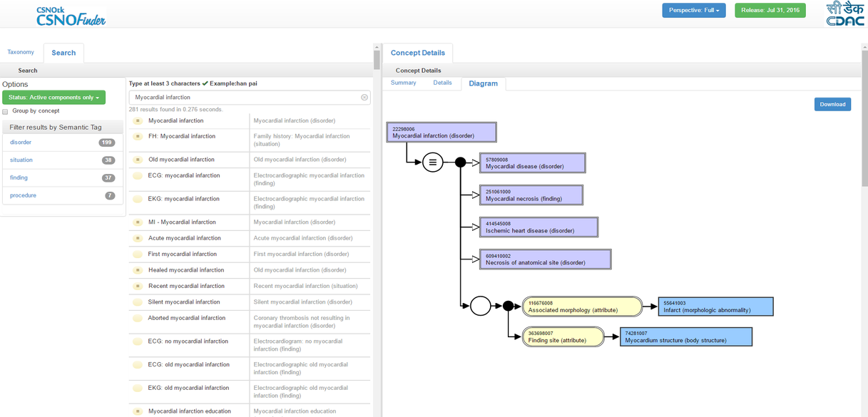The image size is (868, 417).
Task: Click the empty circle node in diagram
Action: (480, 306)
